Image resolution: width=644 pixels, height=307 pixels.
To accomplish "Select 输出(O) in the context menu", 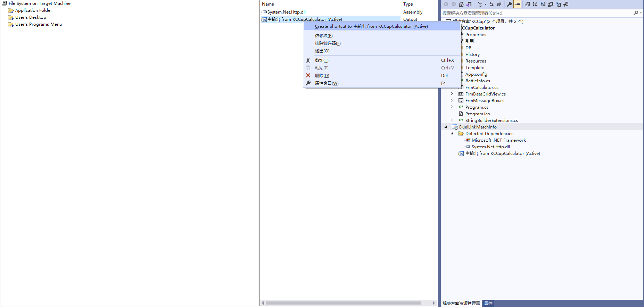I will click(x=382, y=51).
